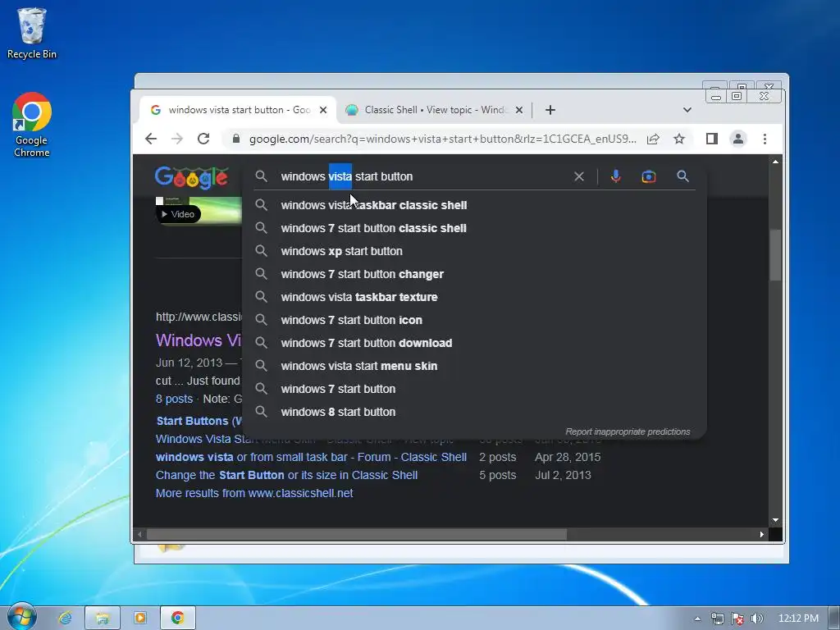Click the horizontal scrollbar thumb

click(357, 535)
